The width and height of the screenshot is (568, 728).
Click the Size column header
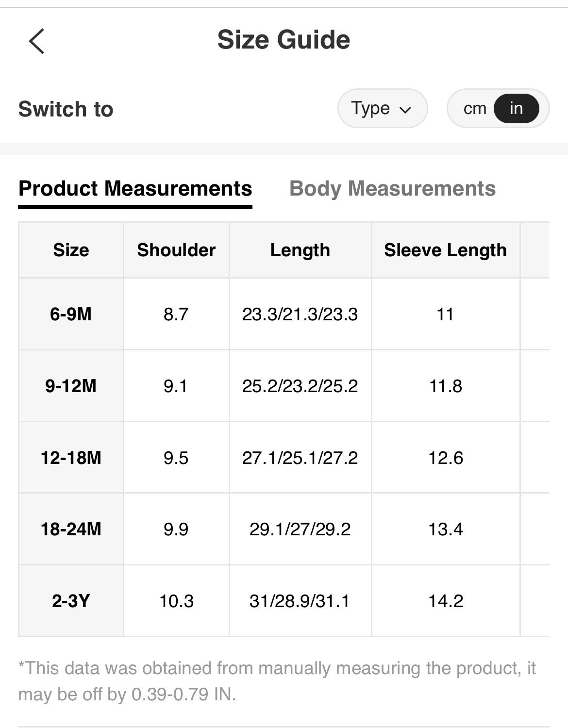click(71, 250)
